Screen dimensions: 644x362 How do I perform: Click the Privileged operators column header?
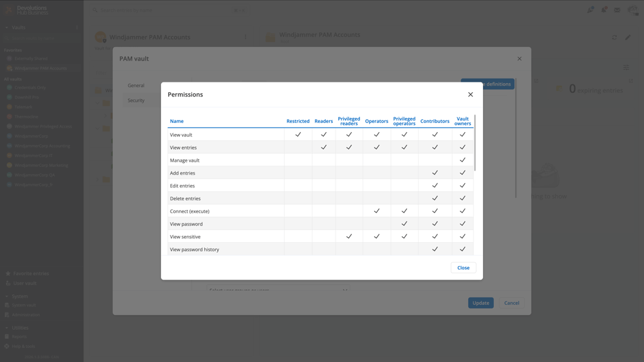(x=404, y=121)
